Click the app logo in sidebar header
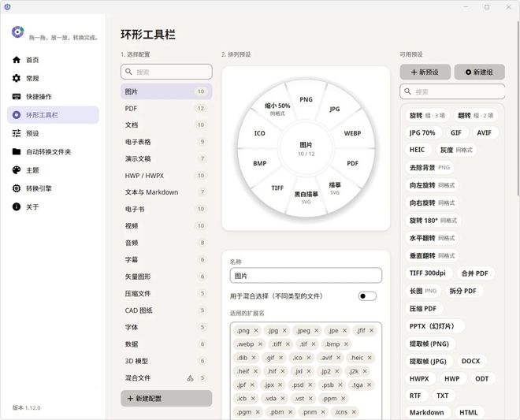The image size is (520, 420). (x=17, y=32)
